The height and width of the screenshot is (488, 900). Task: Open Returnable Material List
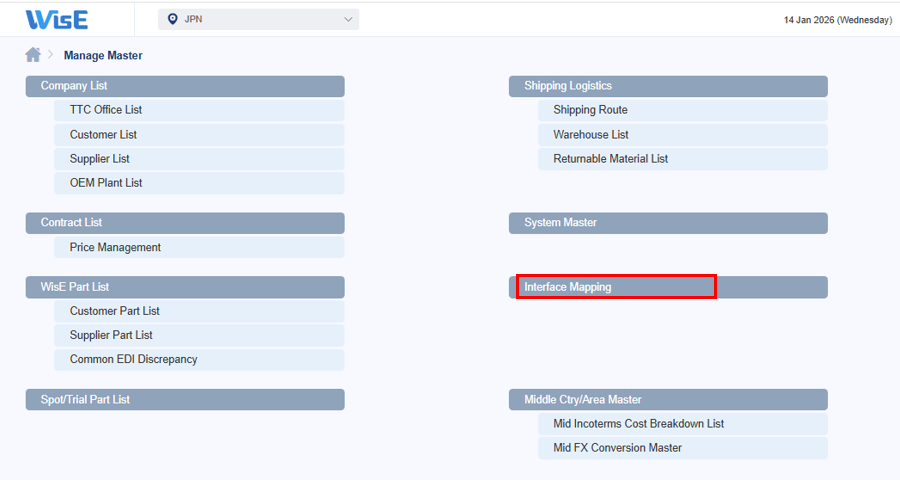(x=682, y=159)
